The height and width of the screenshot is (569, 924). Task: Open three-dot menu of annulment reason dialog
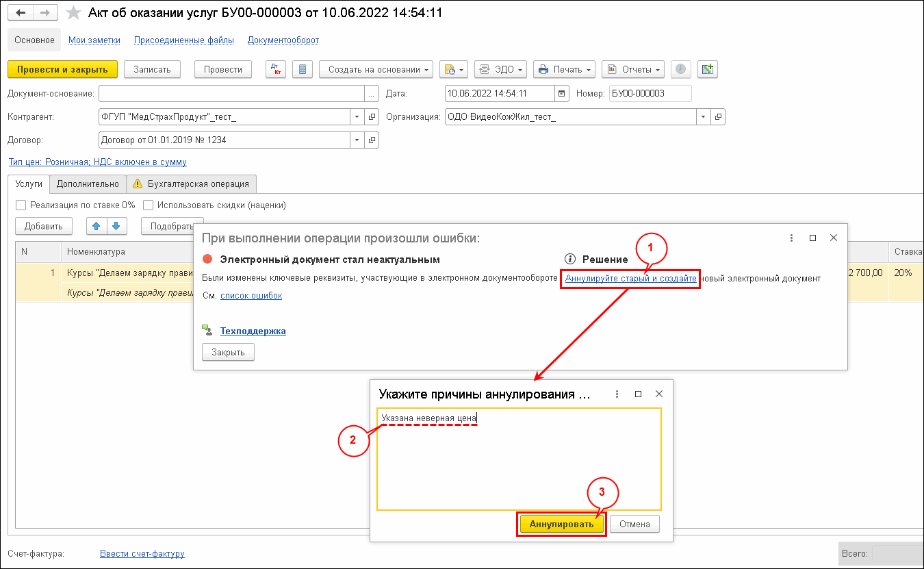click(x=617, y=394)
